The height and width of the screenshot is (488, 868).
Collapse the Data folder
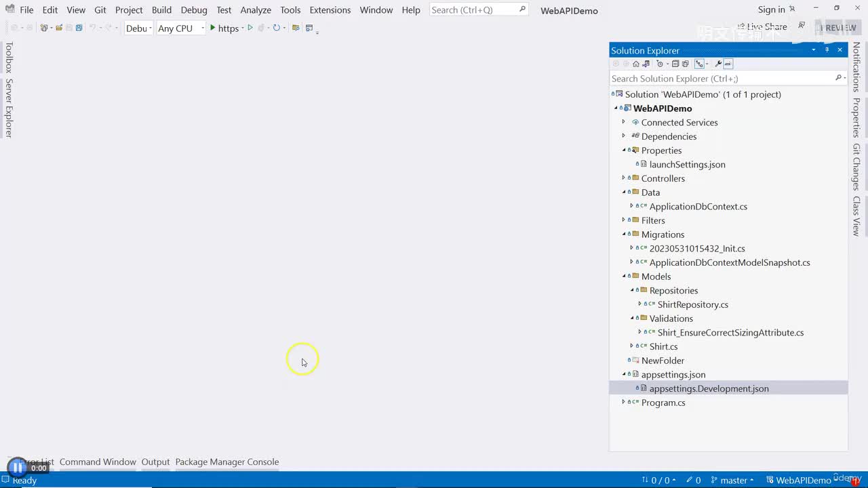[x=624, y=192]
